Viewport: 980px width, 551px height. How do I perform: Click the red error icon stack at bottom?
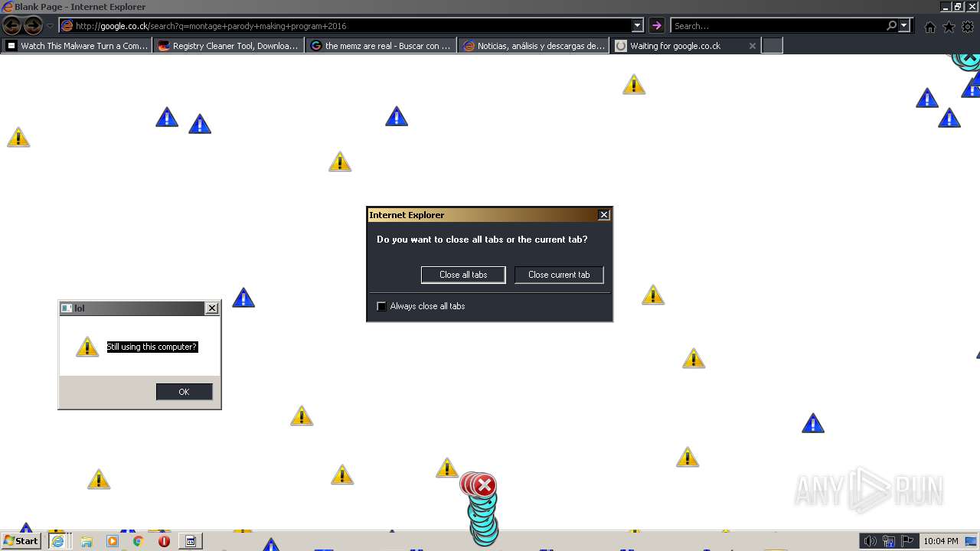click(x=480, y=485)
